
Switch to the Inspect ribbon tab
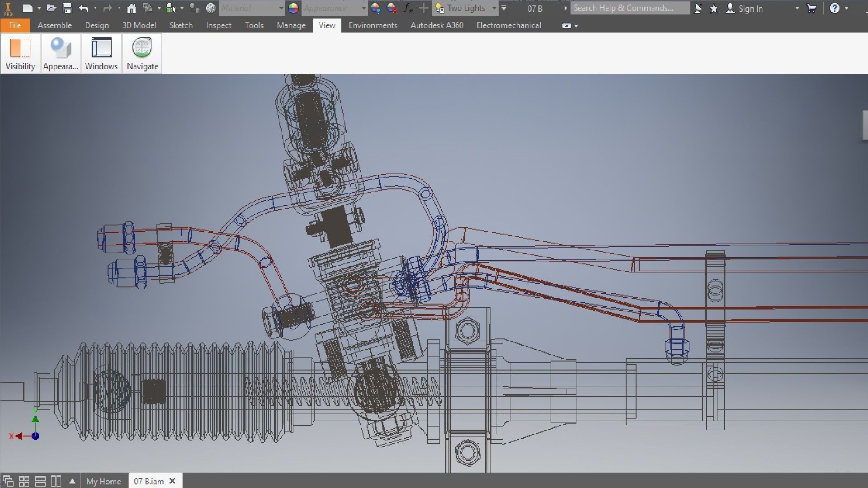pyautogui.click(x=218, y=25)
